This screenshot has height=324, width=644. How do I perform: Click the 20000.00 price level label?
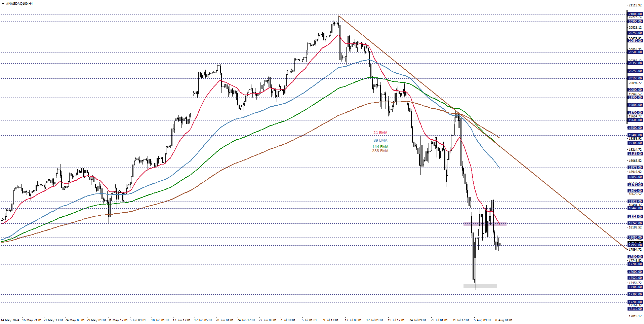pyautogui.click(x=635, y=90)
